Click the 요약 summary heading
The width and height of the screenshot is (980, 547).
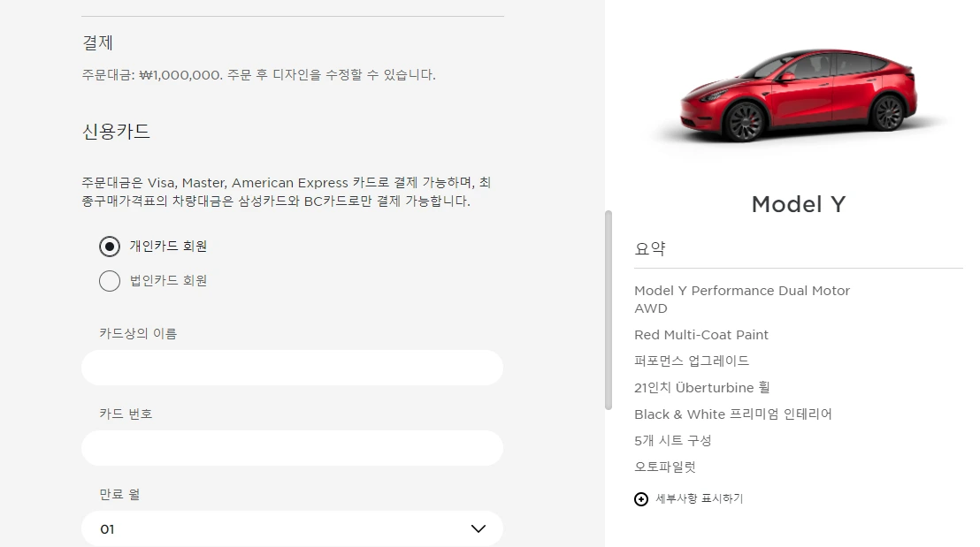pyautogui.click(x=650, y=248)
